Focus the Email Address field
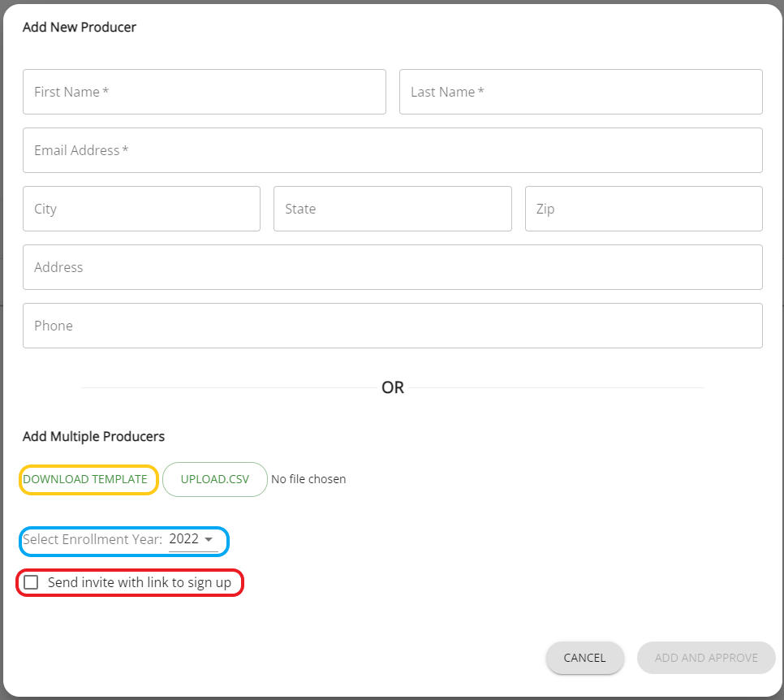Viewport: 784px width, 700px height. click(393, 150)
